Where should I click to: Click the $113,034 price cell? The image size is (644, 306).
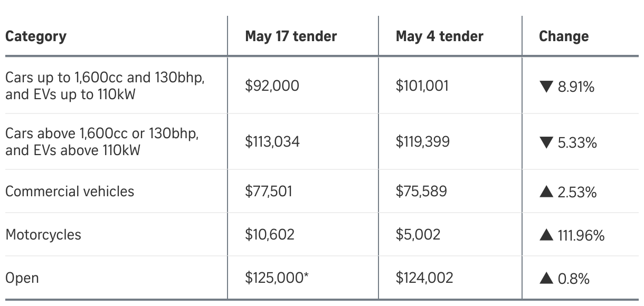pyautogui.click(x=272, y=142)
